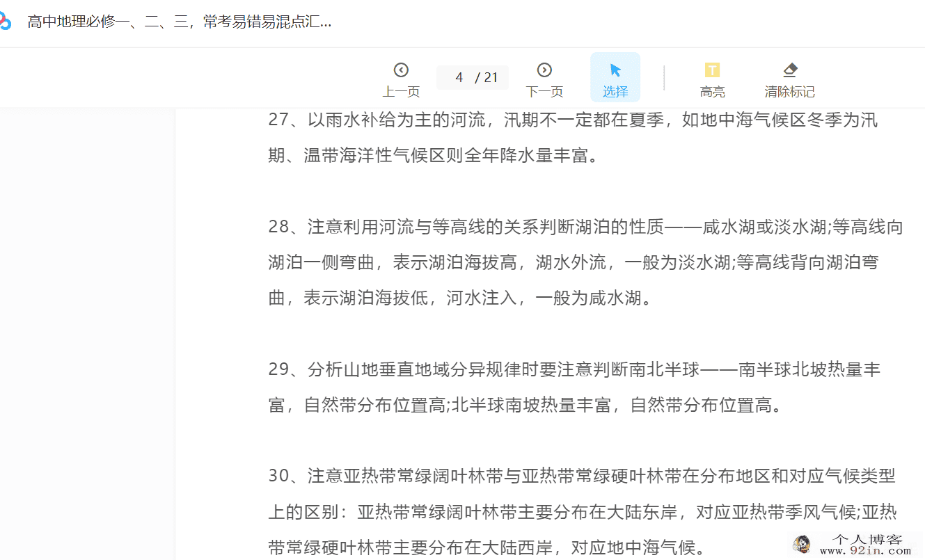
Task: Activate the 选择 cursor tool
Action: [x=615, y=78]
